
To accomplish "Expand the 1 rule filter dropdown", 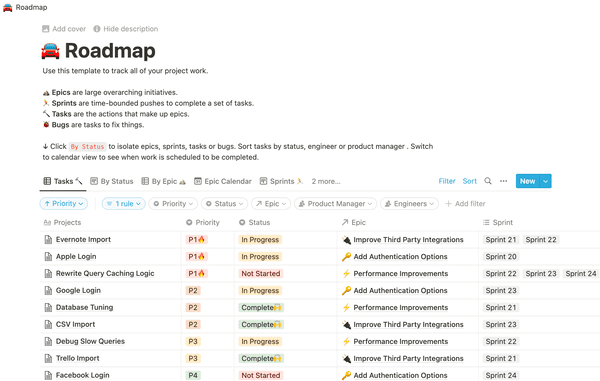I will (124, 204).
